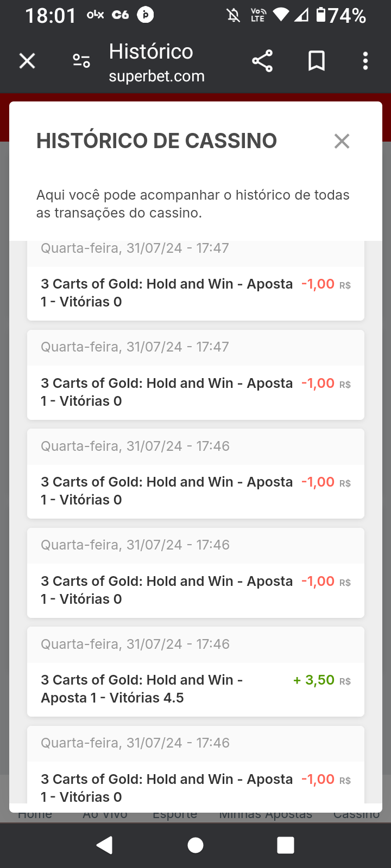Bookmark this page with bookmark icon
This screenshot has height=868, width=391.
click(x=316, y=61)
